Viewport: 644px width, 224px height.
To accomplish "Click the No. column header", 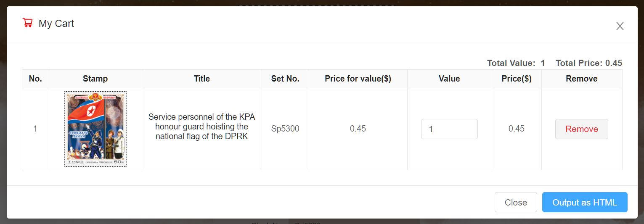I will click(x=35, y=79).
